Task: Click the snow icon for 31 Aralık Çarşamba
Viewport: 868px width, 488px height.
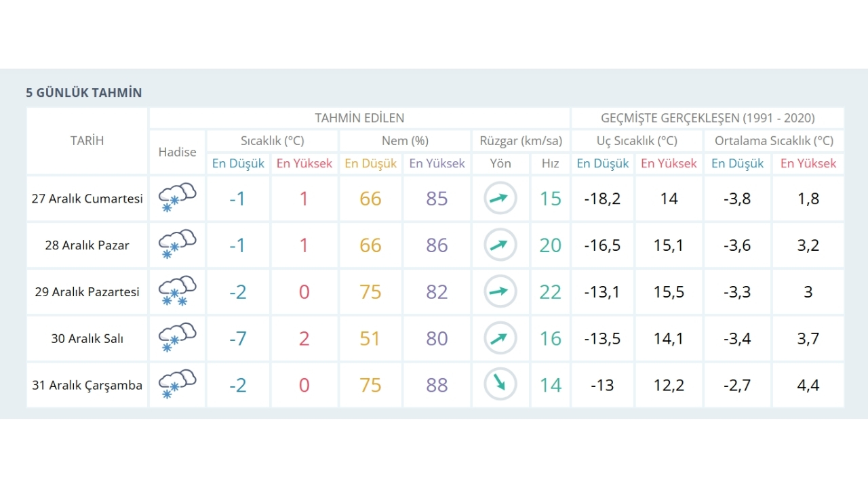Action: (x=177, y=385)
